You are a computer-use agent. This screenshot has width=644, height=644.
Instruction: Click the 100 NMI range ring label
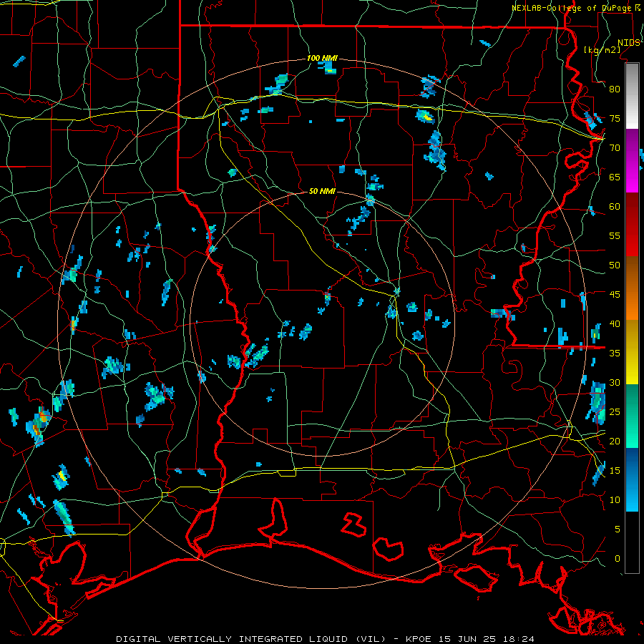coord(322,59)
